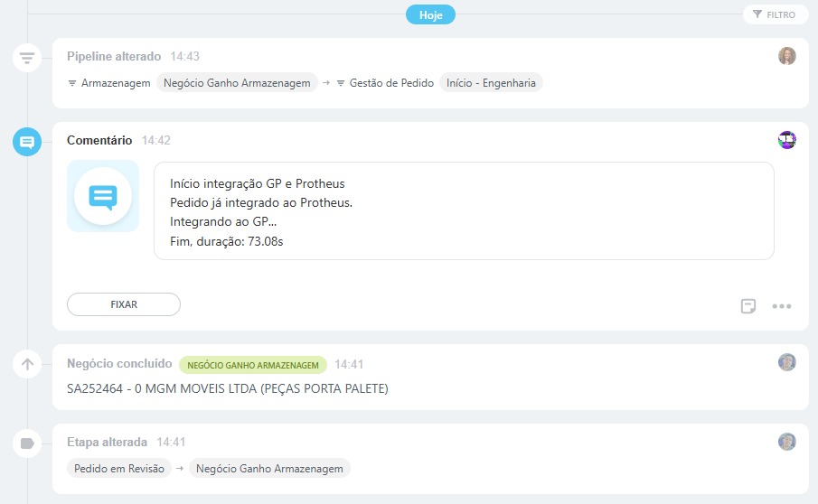Click the sticky note icon in comment
The width and height of the screenshot is (818, 504).
click(747, 306)
